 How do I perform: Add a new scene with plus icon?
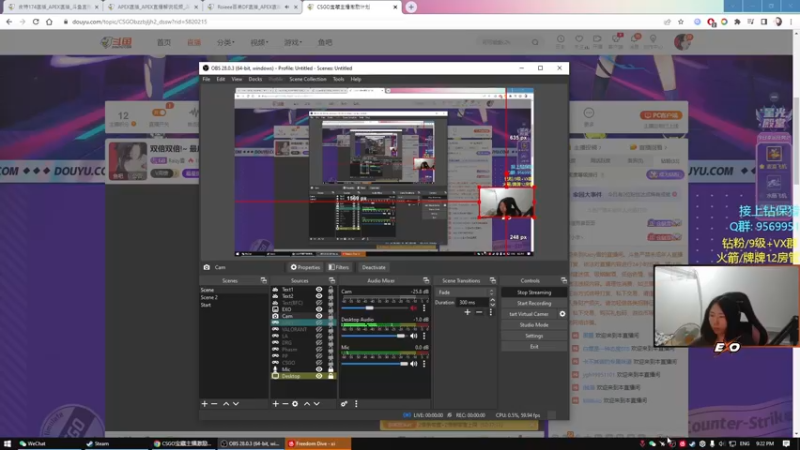tap(205, 404)
